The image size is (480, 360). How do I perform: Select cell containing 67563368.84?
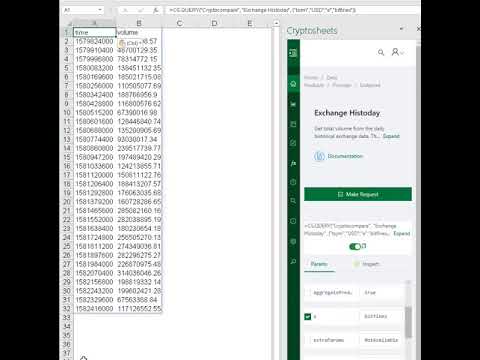(139, 300)
